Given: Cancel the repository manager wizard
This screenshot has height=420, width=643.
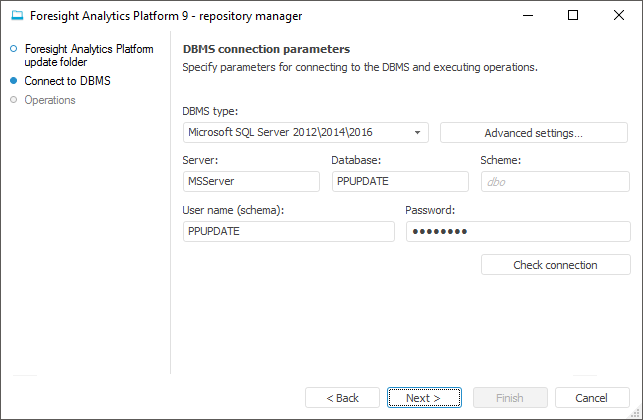Looking at the screenshot, I should pyautogui.click(x=591, y=398).
